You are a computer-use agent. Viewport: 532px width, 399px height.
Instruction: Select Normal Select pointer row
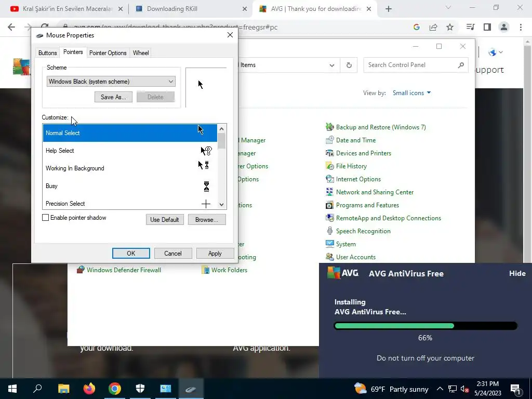click(130, 133)
